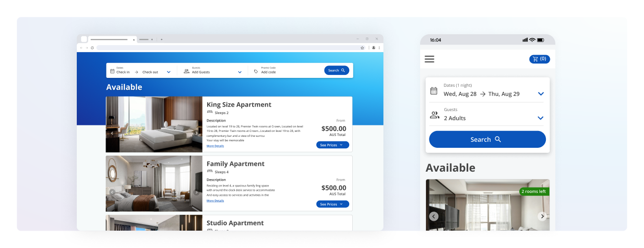The width and height of the screenshot is (644, 248).
Task: Open a new browser tab with plus
Action: point(161,39)
